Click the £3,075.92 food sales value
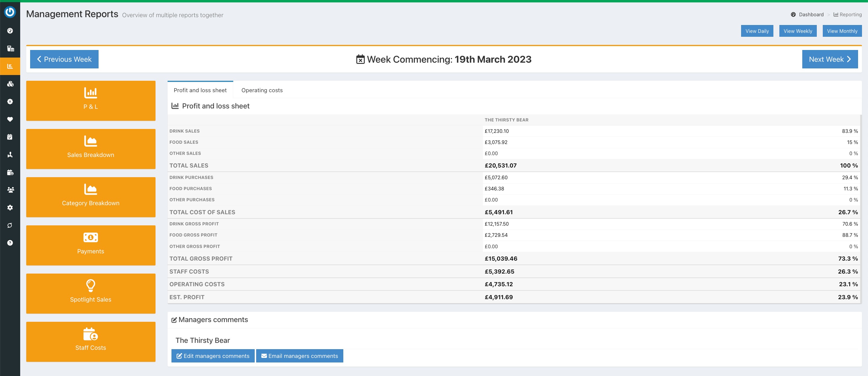 (x=496, y=142)
